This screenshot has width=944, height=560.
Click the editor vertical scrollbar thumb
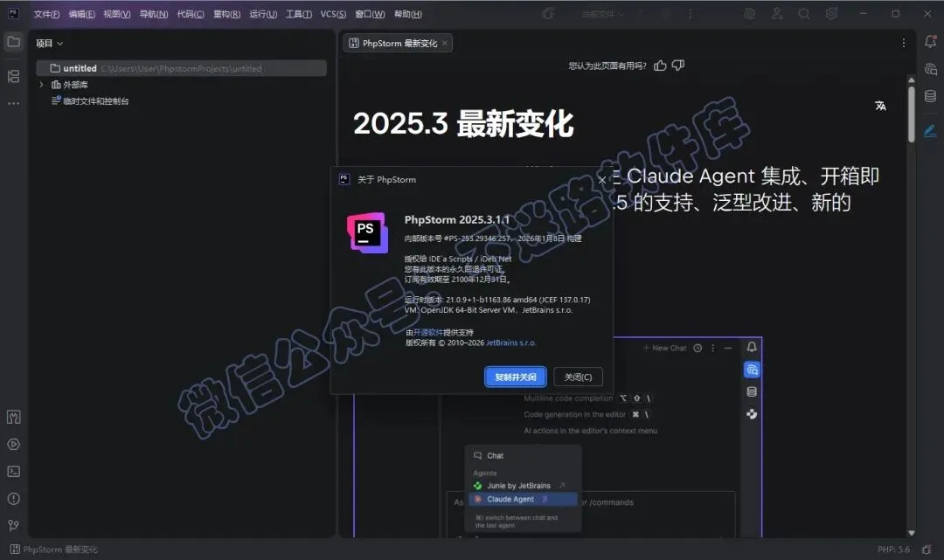(x=912, y=114)
